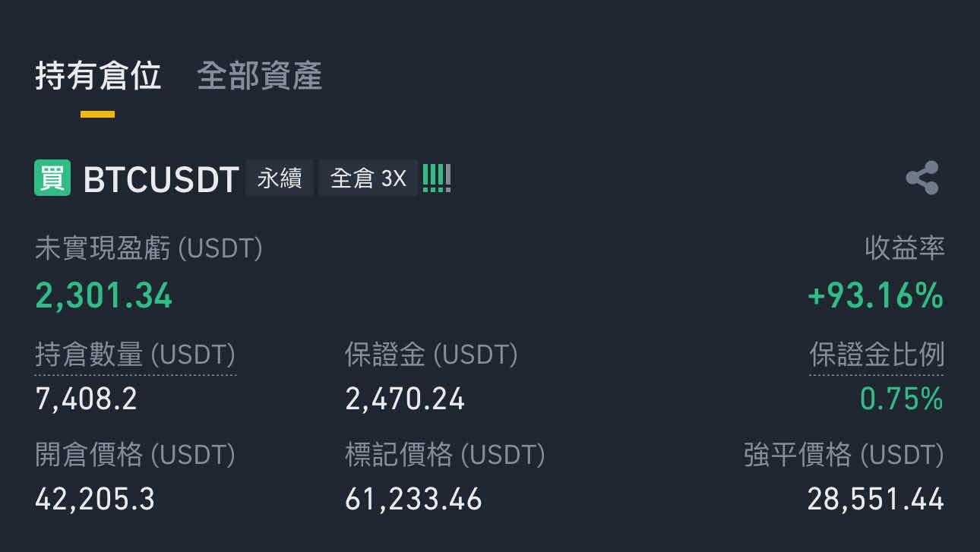980x552 pixels.
Task: Tap the 全倉 3X leverage tag
Action: click(x=368, y=178)
